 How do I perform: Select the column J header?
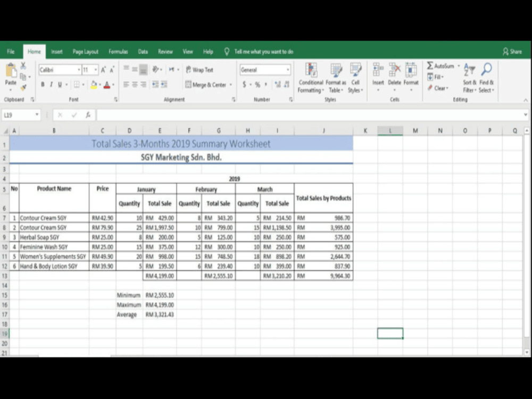tap(323, 131)
